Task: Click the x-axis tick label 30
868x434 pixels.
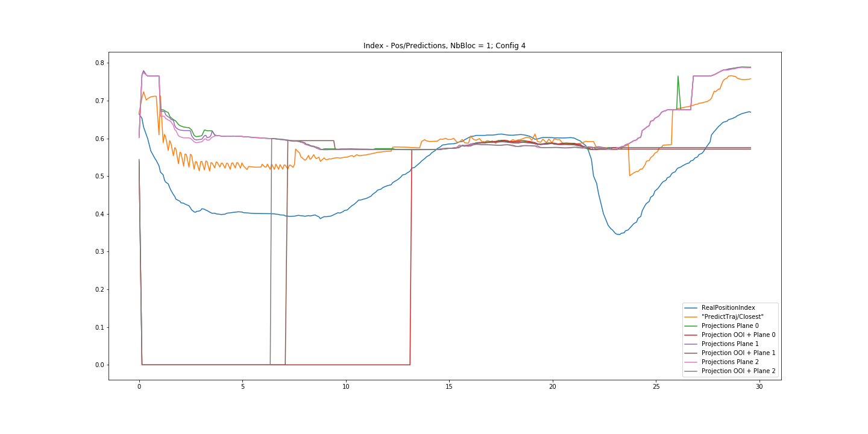Action: [x=759, y=386]
